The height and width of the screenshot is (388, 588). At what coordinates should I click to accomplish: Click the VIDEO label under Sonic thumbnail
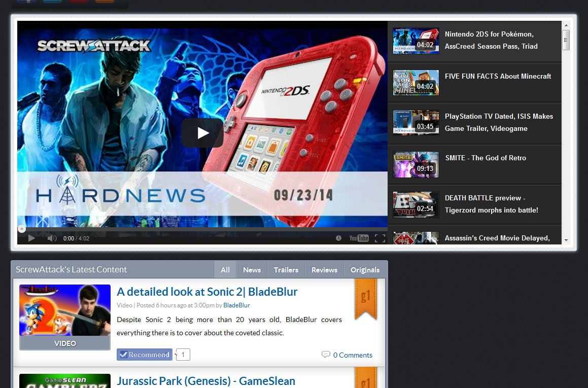(x=65, y=343)
